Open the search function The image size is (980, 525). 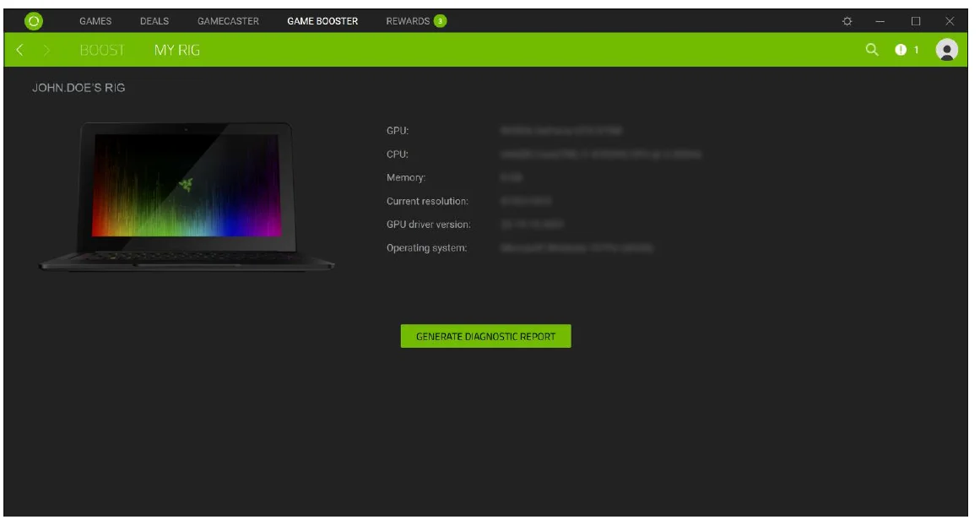[872, 49]
